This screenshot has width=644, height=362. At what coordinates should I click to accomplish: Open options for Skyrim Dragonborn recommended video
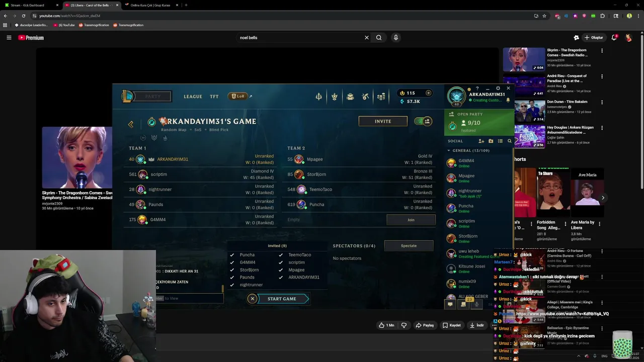(602, 50)
